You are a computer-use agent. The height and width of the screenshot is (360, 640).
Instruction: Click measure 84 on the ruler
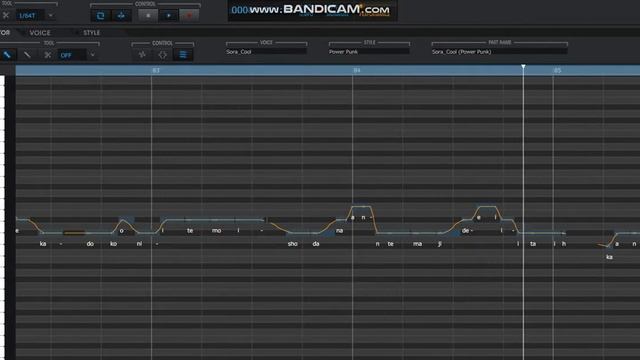(x=357, y=71)
